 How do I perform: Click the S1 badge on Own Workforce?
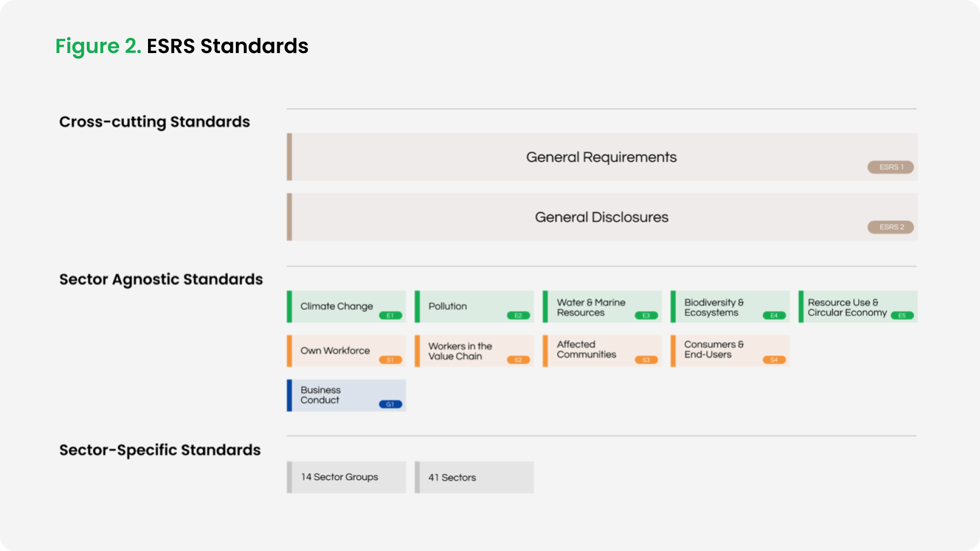point(390,360)
